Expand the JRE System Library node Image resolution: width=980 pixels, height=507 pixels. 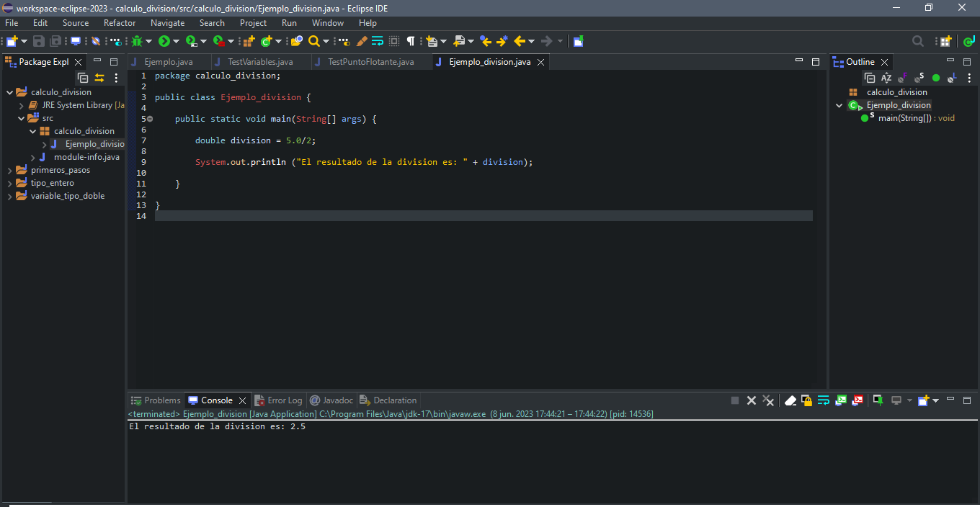(22, 105)
